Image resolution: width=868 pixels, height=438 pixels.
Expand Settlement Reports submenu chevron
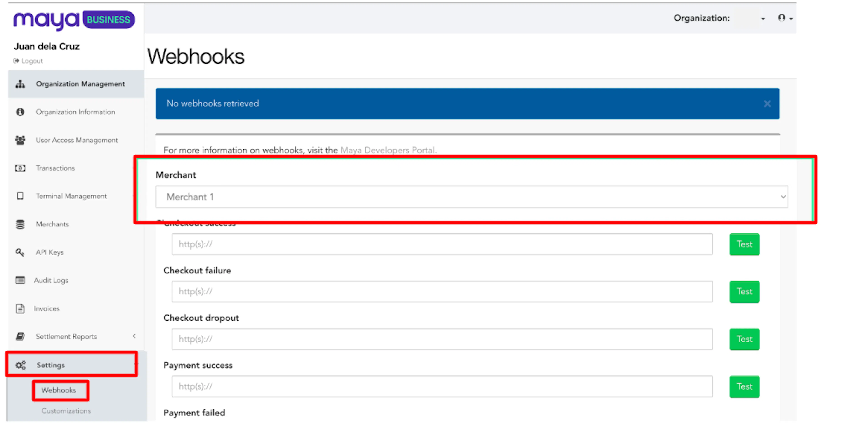tap(134, 336)
